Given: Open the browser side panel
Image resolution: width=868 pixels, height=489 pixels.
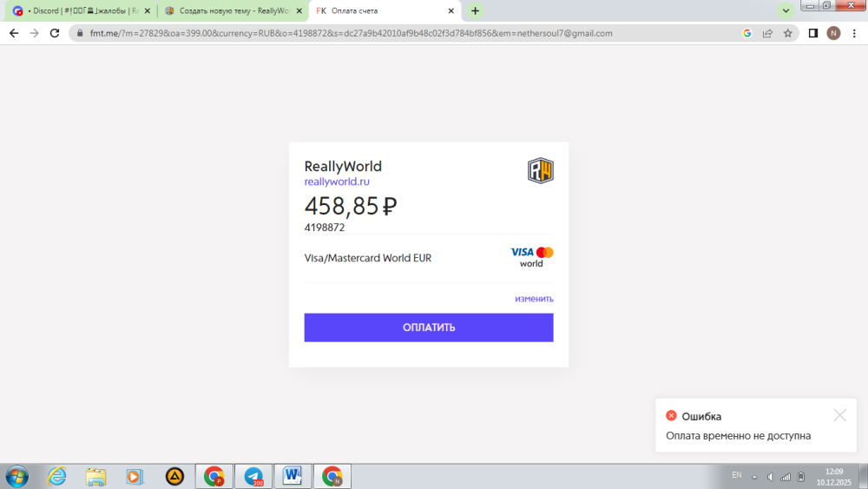Looking at the screenshot, I should pos(813,33).
